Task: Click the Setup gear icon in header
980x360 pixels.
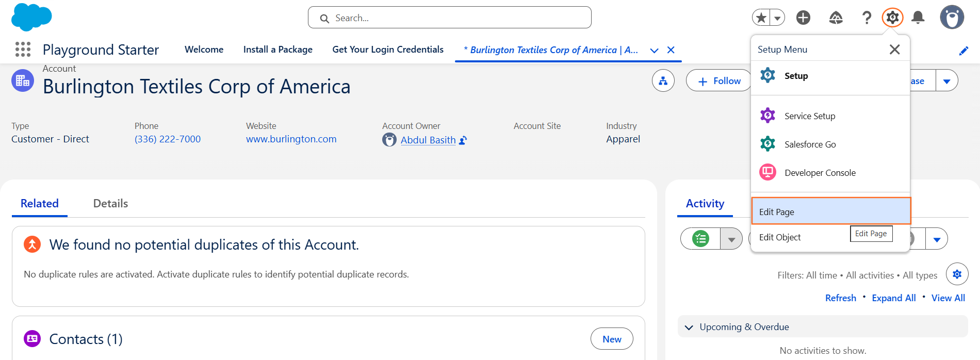Action: [892, 18]
